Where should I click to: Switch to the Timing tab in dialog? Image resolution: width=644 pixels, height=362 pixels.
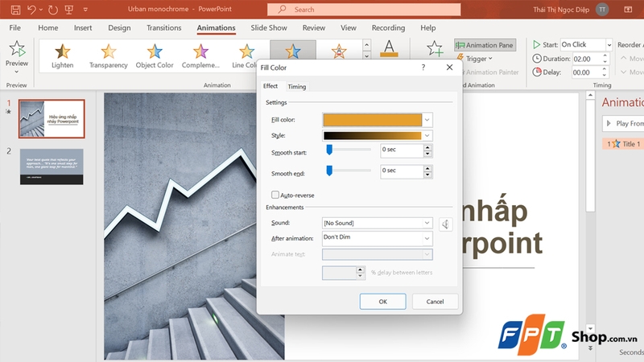point(296,87)
